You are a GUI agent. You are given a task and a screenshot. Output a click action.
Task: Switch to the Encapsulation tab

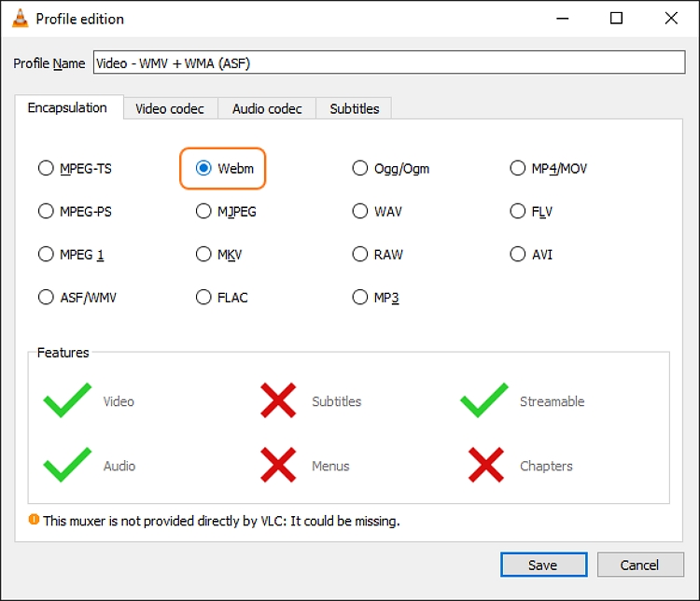point(69,107)
